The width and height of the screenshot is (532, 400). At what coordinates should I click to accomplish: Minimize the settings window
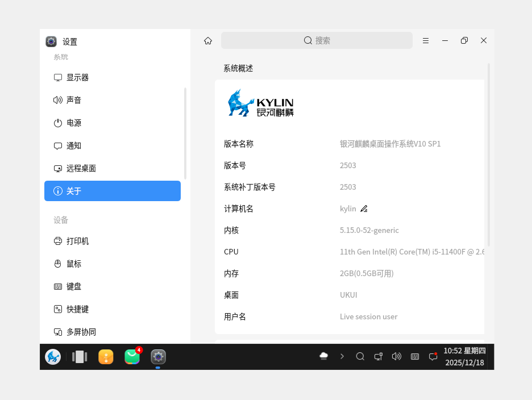445,41
